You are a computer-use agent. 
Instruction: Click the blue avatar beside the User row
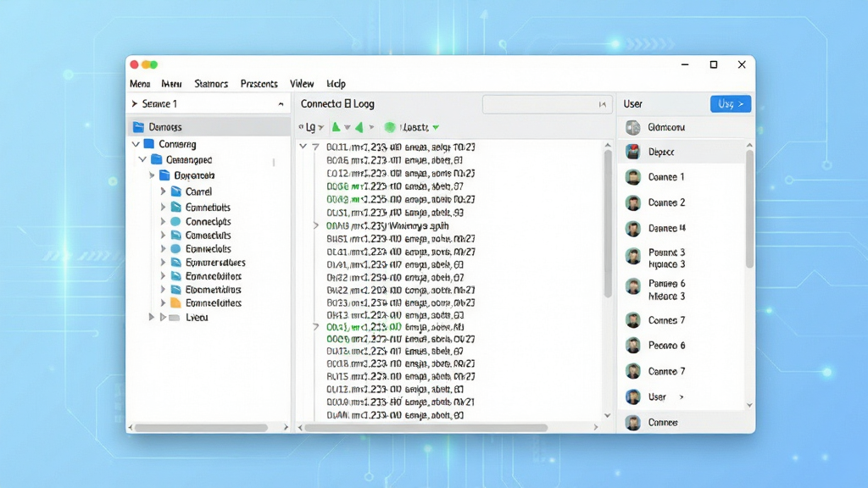click(633, 396)
